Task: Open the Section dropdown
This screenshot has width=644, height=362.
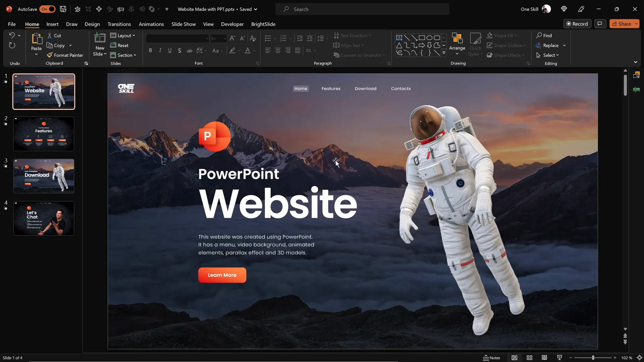Action: (123, 55)
